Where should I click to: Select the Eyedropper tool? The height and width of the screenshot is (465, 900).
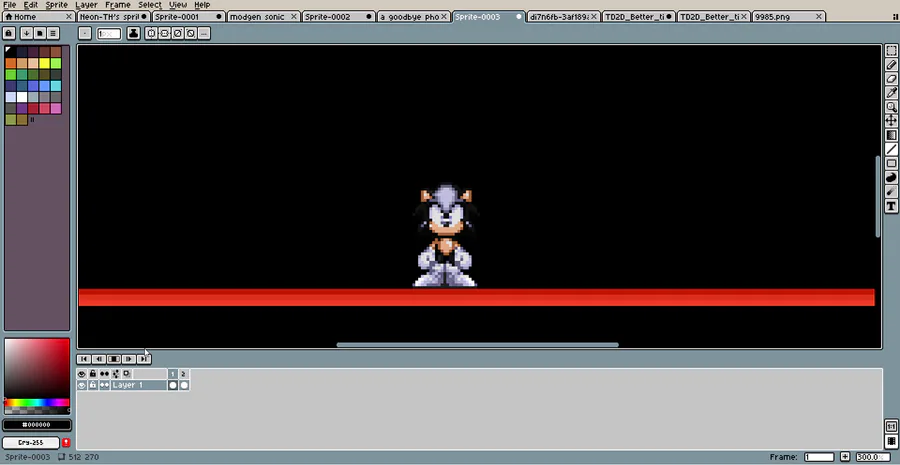(x=891, y=92)
